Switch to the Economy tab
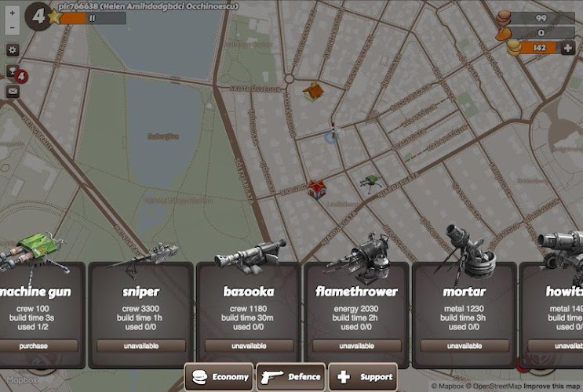583x392 pixels. (x=219, y=377)
